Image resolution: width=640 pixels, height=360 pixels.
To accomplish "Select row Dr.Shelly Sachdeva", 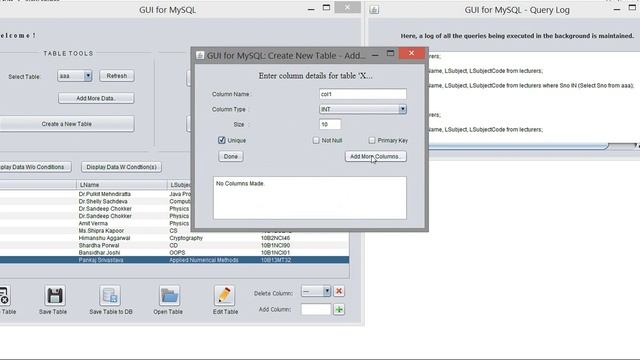I will (174, 201).
